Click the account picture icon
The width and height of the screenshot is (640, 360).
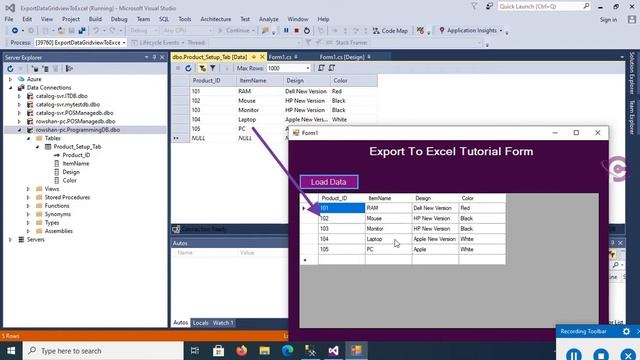pyautogui.click(x=632, y=20)
